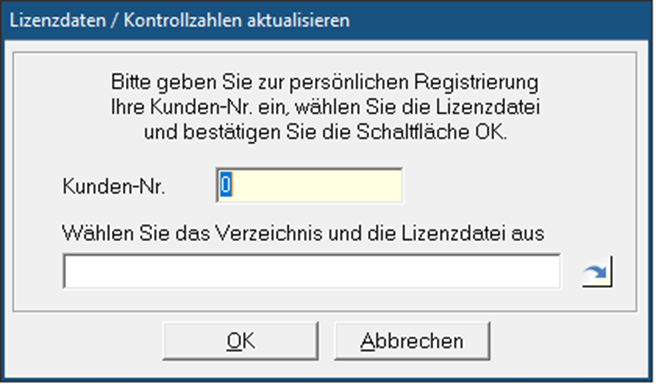Click the empty license file path field

[x=312, y=271]
